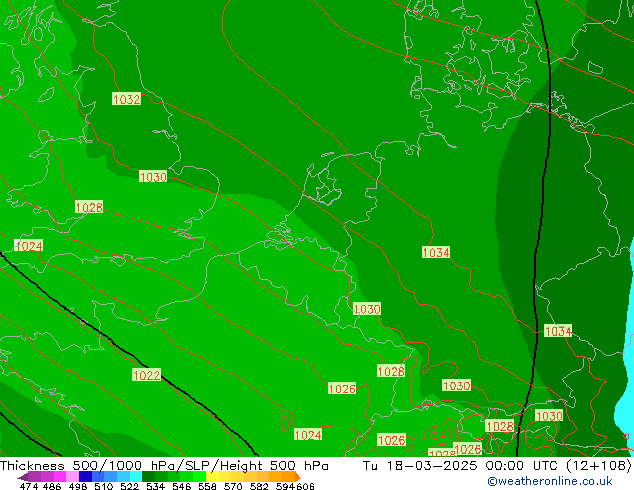The width and height of the screenshot is (634, 490).
Task: Click the orange right arrow of color scale
Action: coord(298,477)
